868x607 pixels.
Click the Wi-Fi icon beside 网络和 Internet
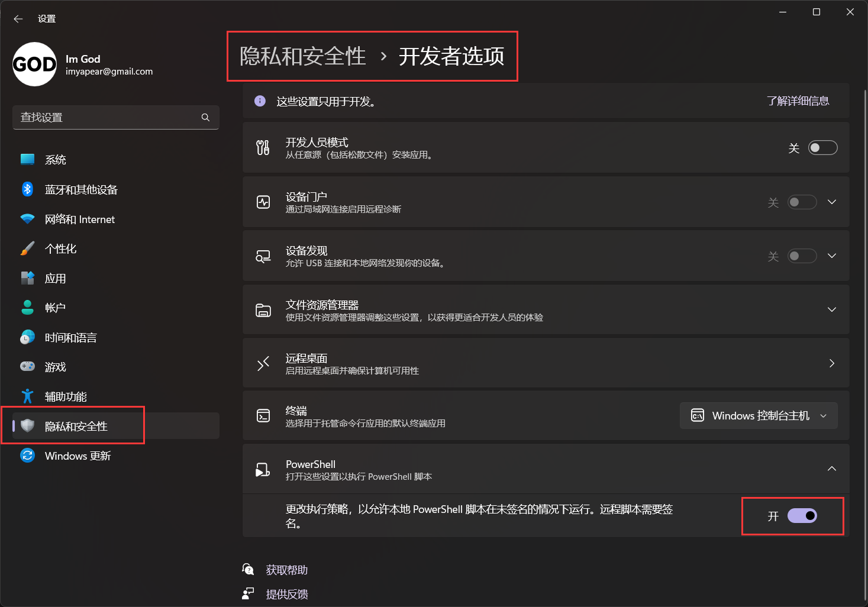(x=27, y=219)
